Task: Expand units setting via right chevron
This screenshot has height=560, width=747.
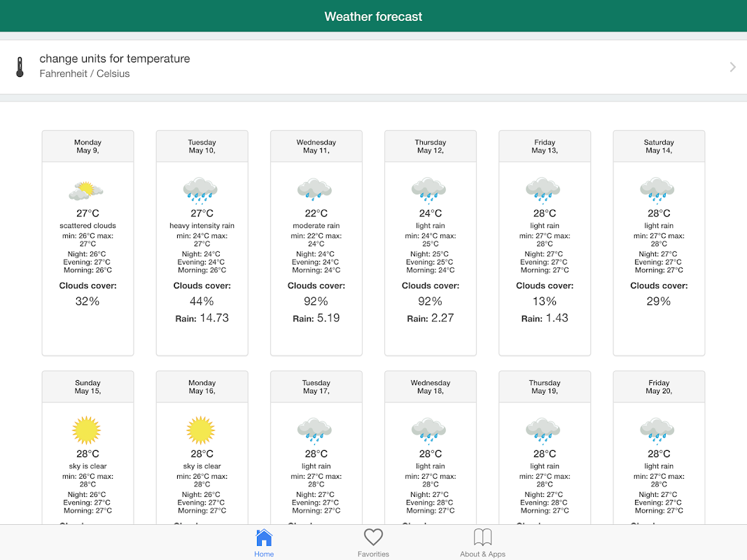Action: pos(732,66)
